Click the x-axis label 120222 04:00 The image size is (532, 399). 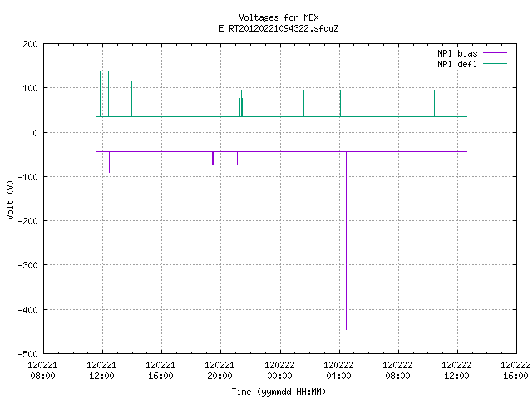pos(338,371)
